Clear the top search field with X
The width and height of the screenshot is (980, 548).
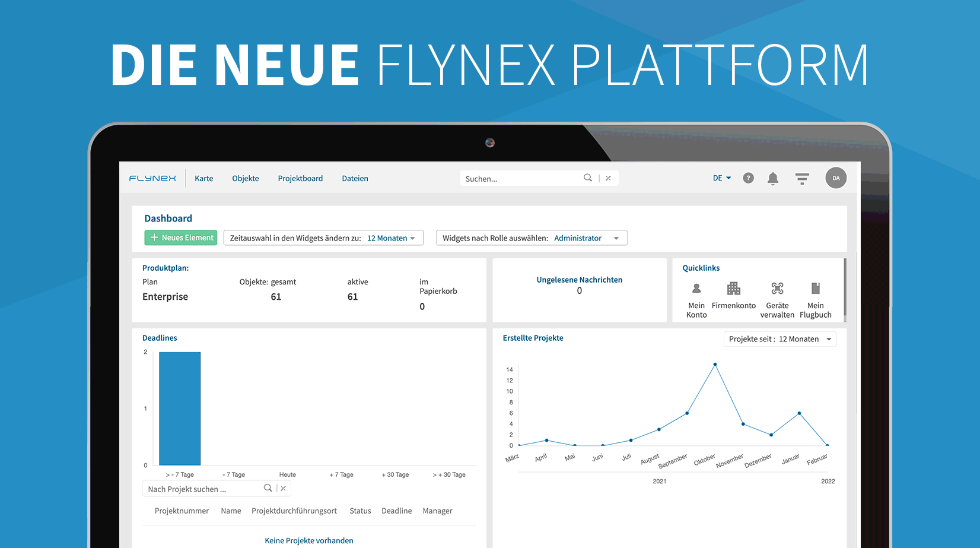pyautogui.click(x=608, y=178)
